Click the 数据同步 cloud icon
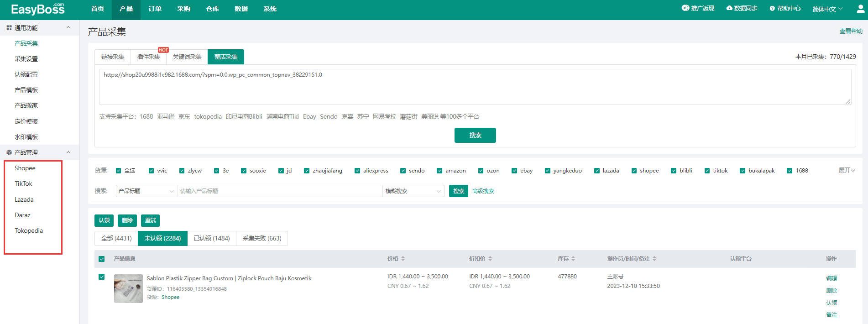The width and height of the screenshot is (868, 324). [x=729, y=8]
